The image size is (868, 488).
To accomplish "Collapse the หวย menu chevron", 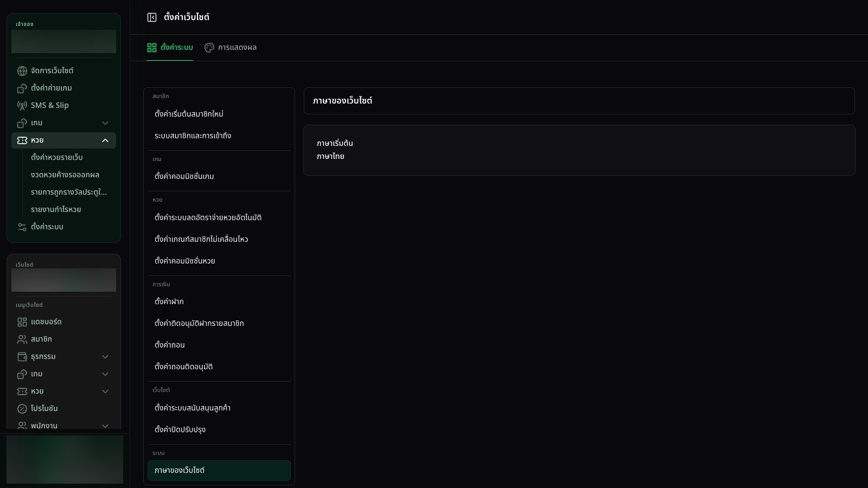I will (105, 140).
